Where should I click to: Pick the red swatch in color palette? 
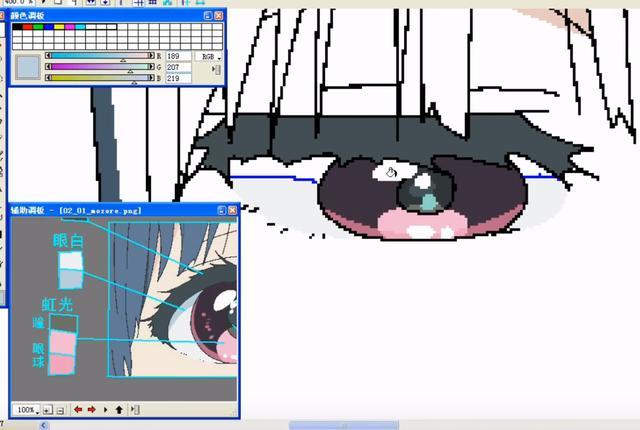click(x=28, y=27)
